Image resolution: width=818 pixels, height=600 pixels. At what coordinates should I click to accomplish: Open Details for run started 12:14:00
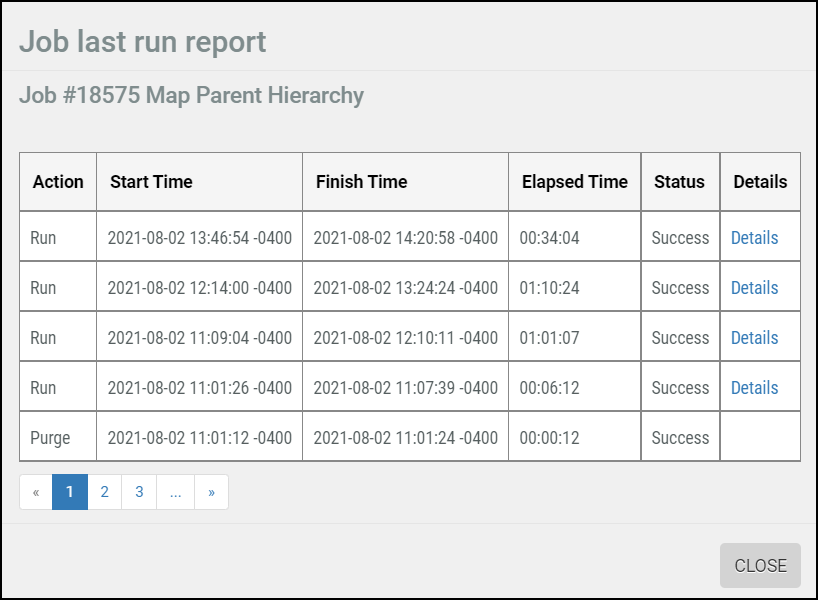click(754, 288)
